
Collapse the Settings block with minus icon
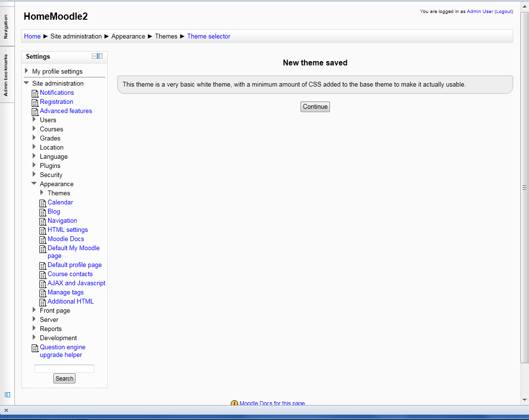tap(94, 56)
